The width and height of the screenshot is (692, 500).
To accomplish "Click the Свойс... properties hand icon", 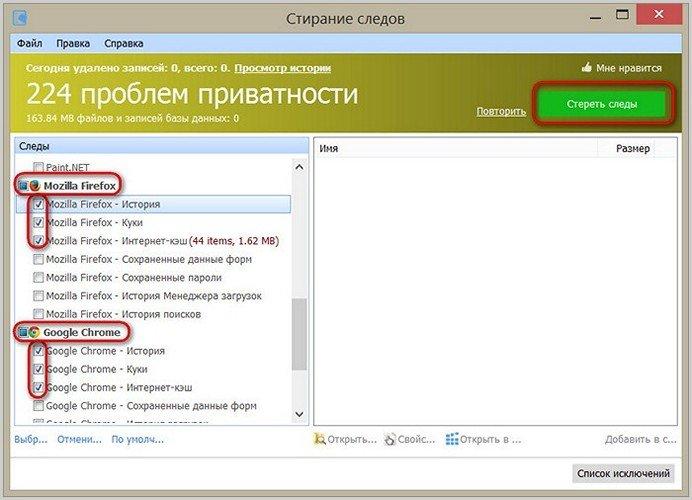I will pyautogui.click(x=390, y=440).
